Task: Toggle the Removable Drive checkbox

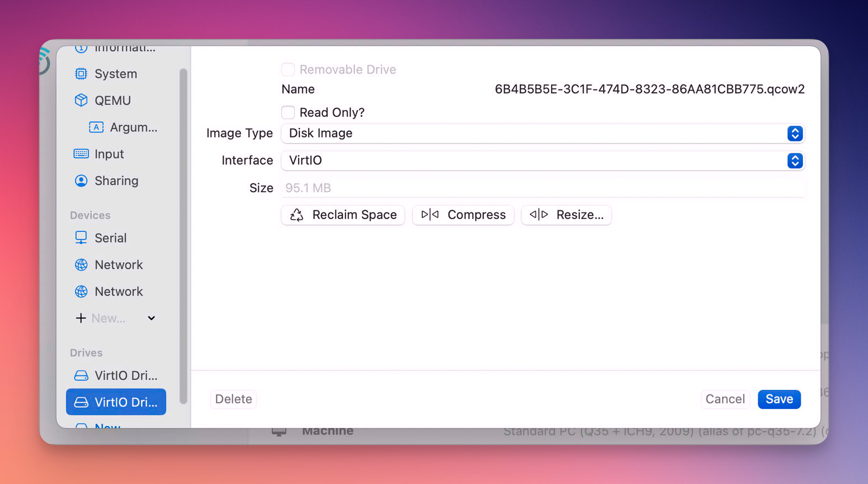Action: (x=288, y=70)
